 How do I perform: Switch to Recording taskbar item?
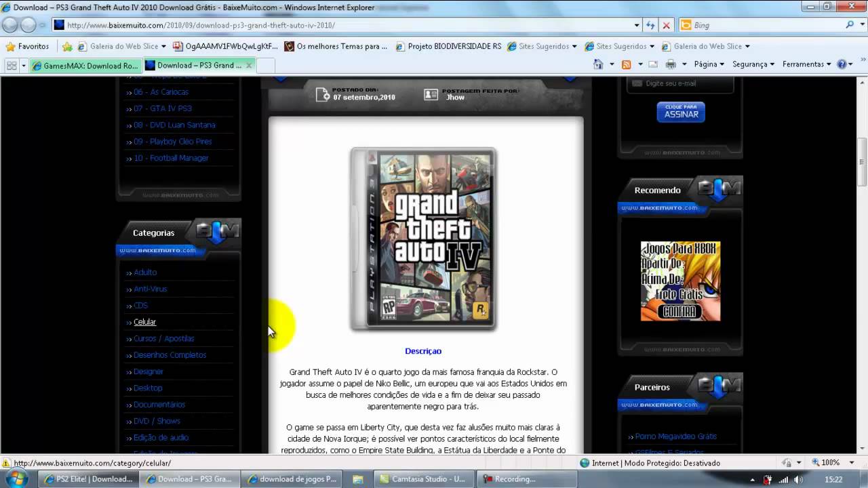pyautogui.click(x=526, y=479)
